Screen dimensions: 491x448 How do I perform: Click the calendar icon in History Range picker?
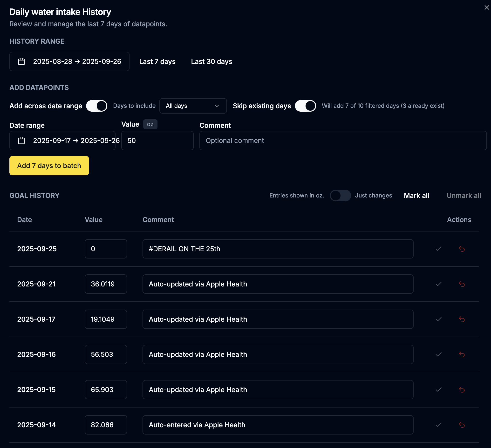[21, 61]
